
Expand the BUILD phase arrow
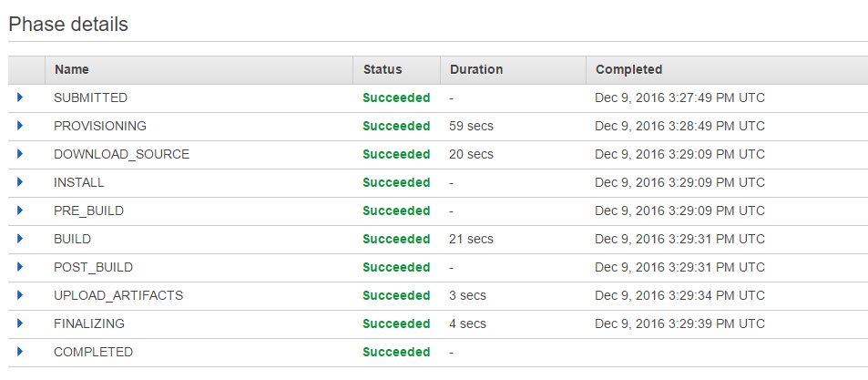20,239
